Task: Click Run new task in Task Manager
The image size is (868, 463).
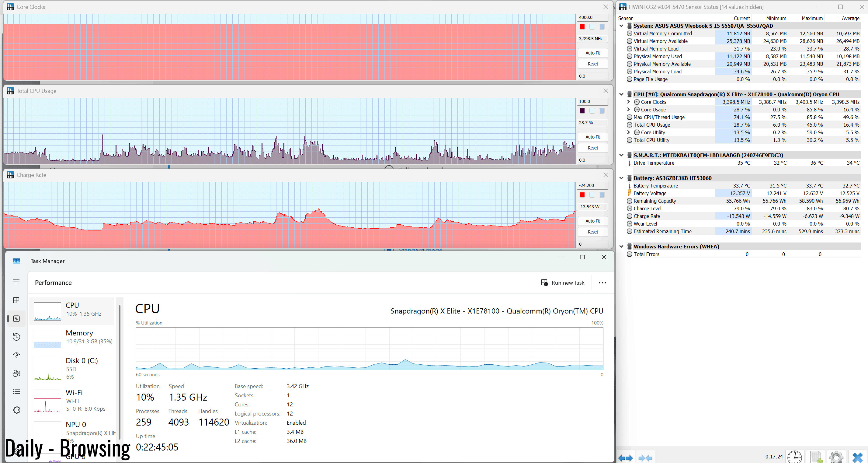Action: click(563, 283)
